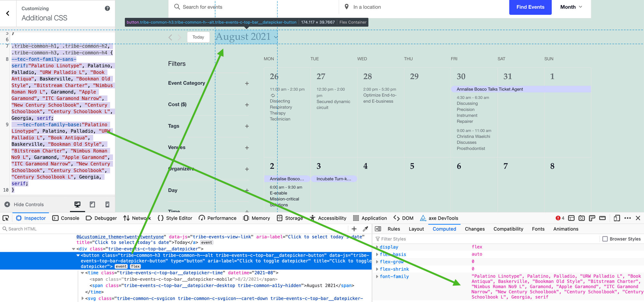Viewport: 644px width, 302px height.
Task: Toggle the 3-pane inspector layout
Action: click(378, 229)
